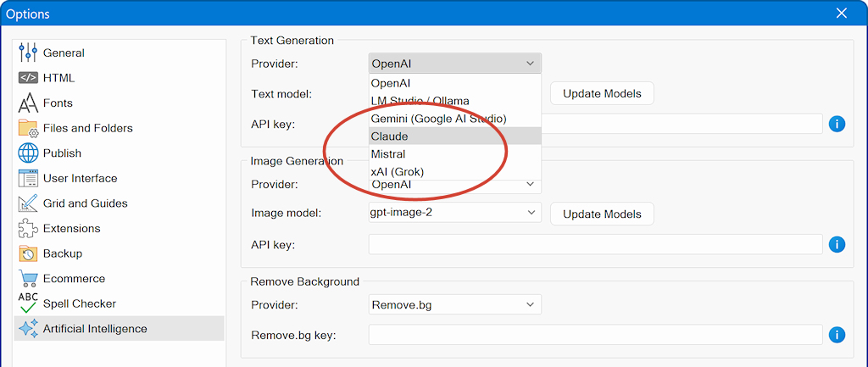
Task: Click the Artificial Intelligence sparkle icon
Action: [x=28, y=329]
